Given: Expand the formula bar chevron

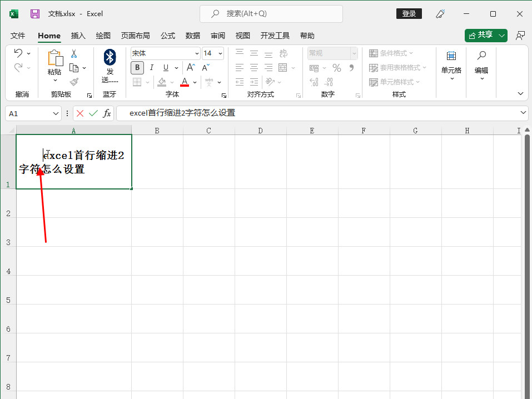Looking at the screenshot, I should 523,113.
